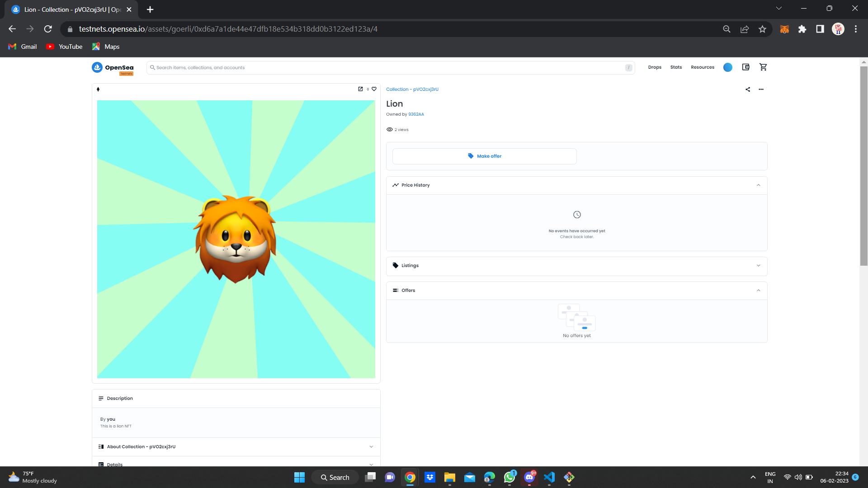Open the shopping cart icon
The width and height of the screenshot is (868, 488).
click(763, 67)
